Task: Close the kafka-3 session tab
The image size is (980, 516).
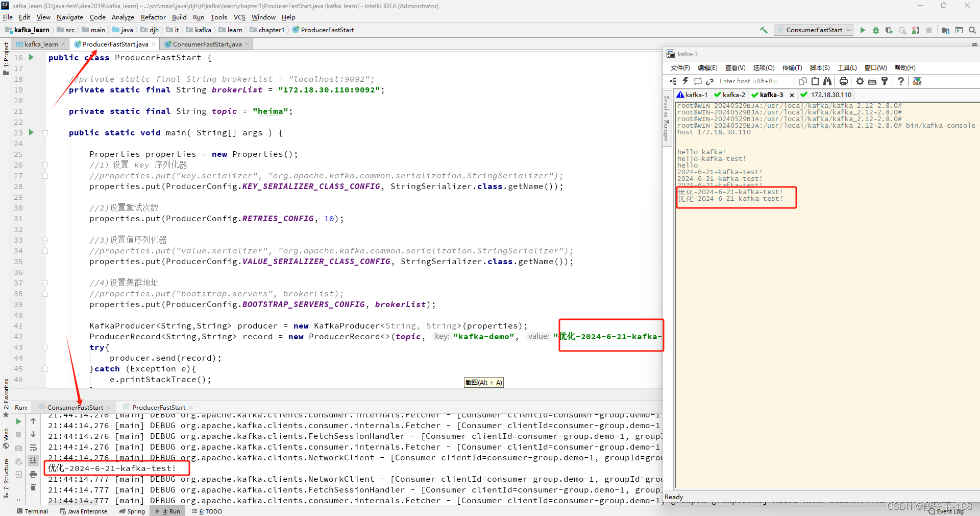Action: tap(792, 95)
